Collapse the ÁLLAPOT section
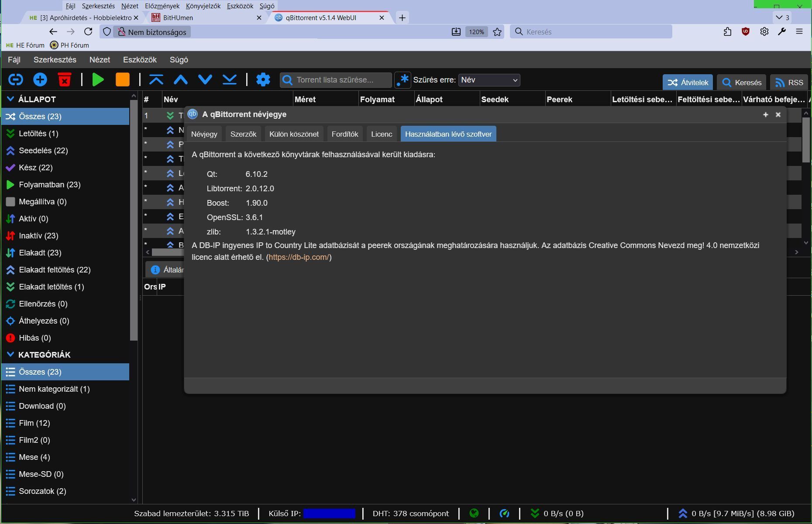Screen dimensions: 812x524 pyautogui.click(x=10, y=99)
